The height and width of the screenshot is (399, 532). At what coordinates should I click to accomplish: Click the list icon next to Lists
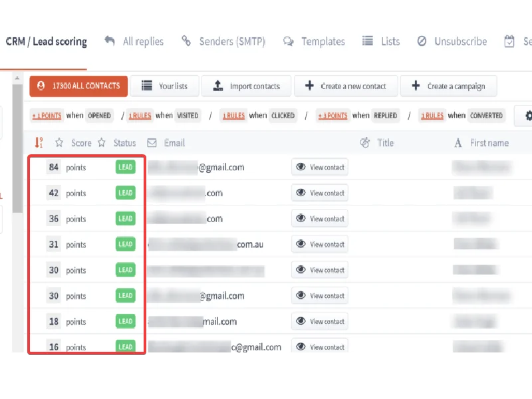pos(368,41)
